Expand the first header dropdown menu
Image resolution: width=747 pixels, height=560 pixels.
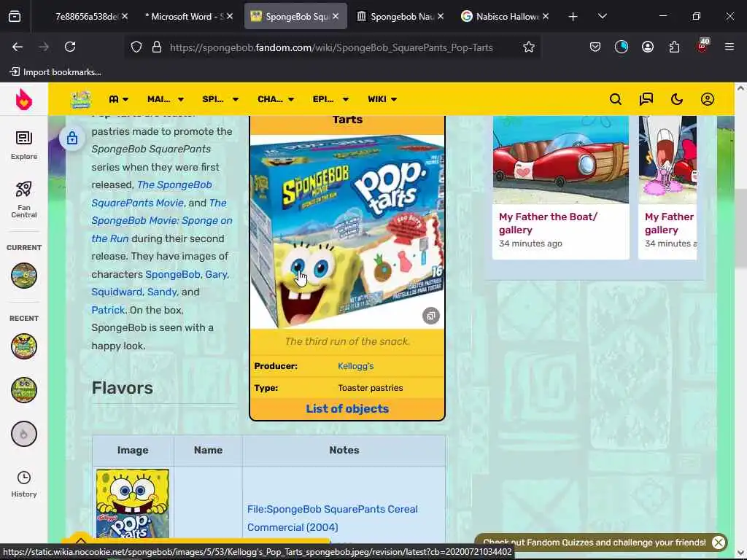119,99
